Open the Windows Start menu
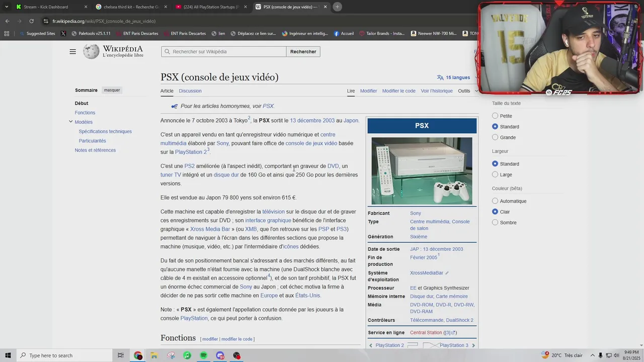The width and height of the screenshot is (644, 362). (8, 355)
